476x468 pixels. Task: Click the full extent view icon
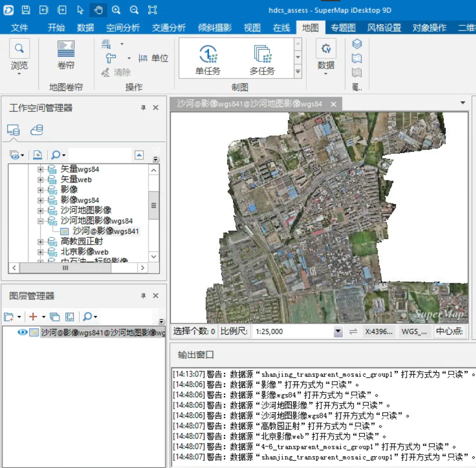[153, 10]
